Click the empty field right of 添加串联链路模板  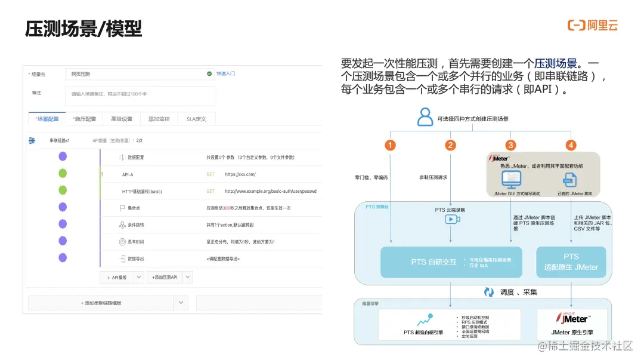click(259, 303)
